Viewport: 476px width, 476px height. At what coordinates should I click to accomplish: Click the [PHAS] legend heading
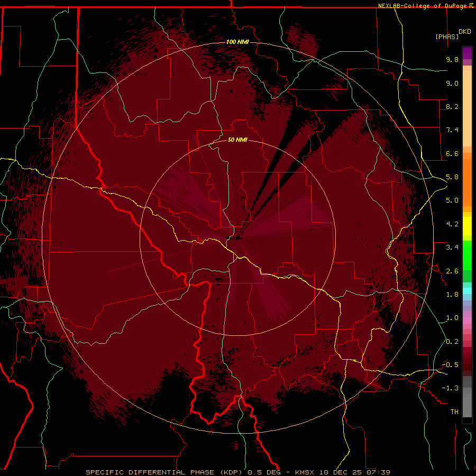coord(447,36)
